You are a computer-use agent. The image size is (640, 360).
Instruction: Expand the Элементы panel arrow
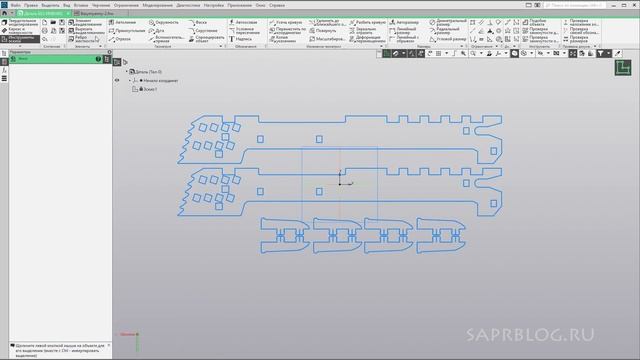coord(100,46)
